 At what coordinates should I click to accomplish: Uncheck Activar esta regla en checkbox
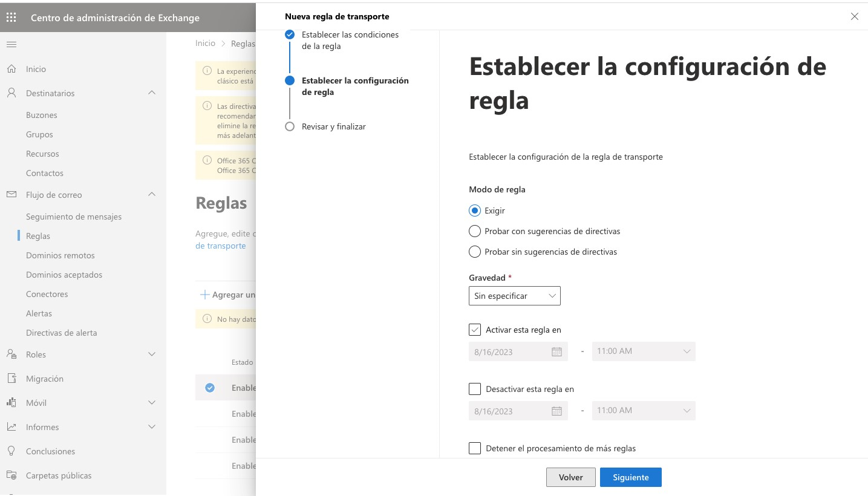point(475,330)
